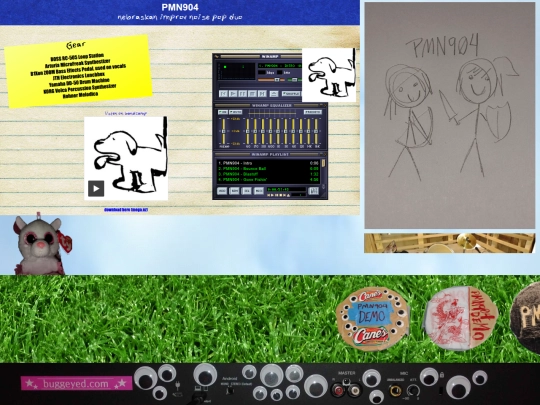
Task: Open the listen on bandcamp link
Action: click(126, 113)
